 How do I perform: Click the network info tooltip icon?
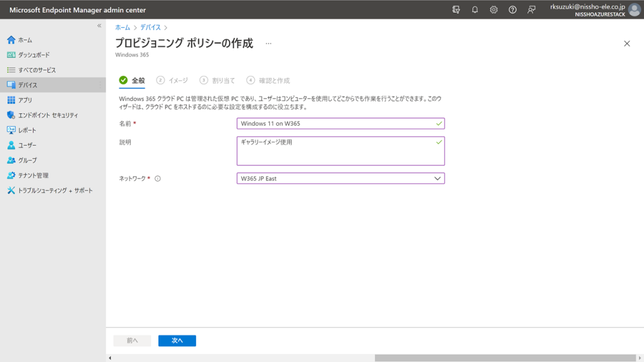tap(158, 178)
